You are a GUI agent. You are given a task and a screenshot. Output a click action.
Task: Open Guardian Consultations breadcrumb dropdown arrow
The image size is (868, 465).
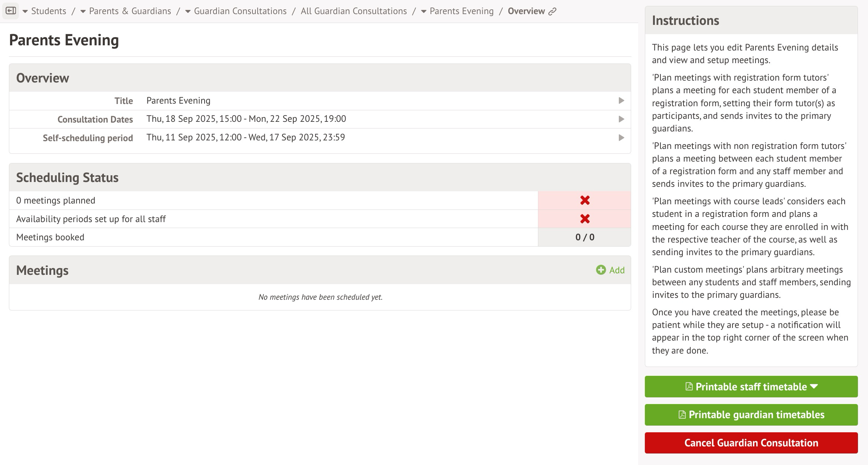click(188, 12)
